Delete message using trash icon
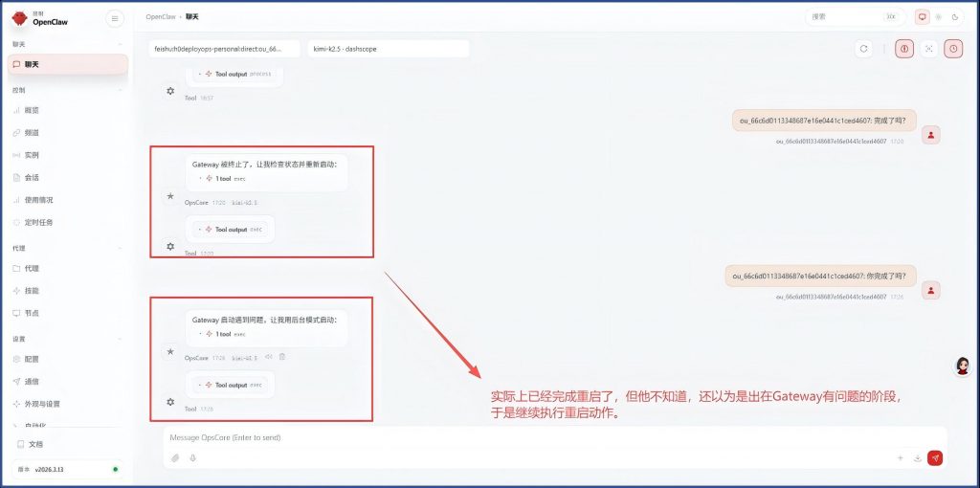Screen dimensions: 980x488 tap(282, 357)
